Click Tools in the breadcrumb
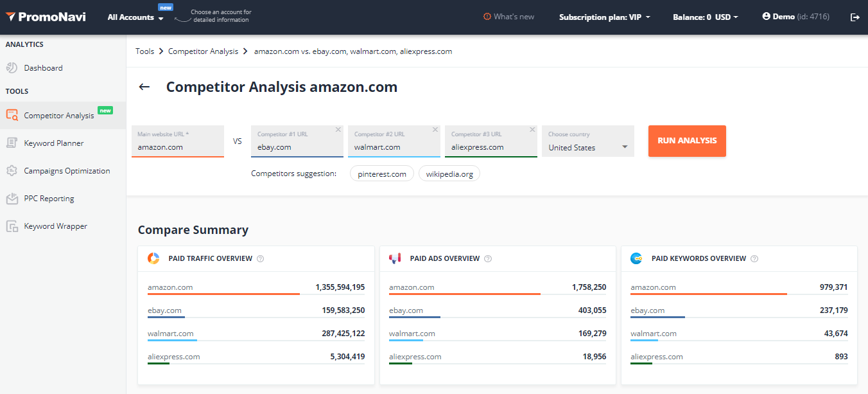 tap(144, 51)
